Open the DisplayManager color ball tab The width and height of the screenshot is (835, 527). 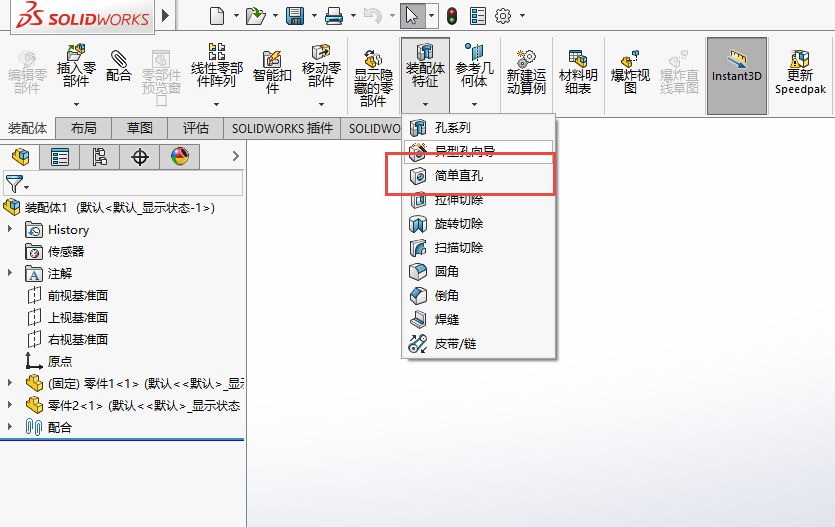coord(179,157)
